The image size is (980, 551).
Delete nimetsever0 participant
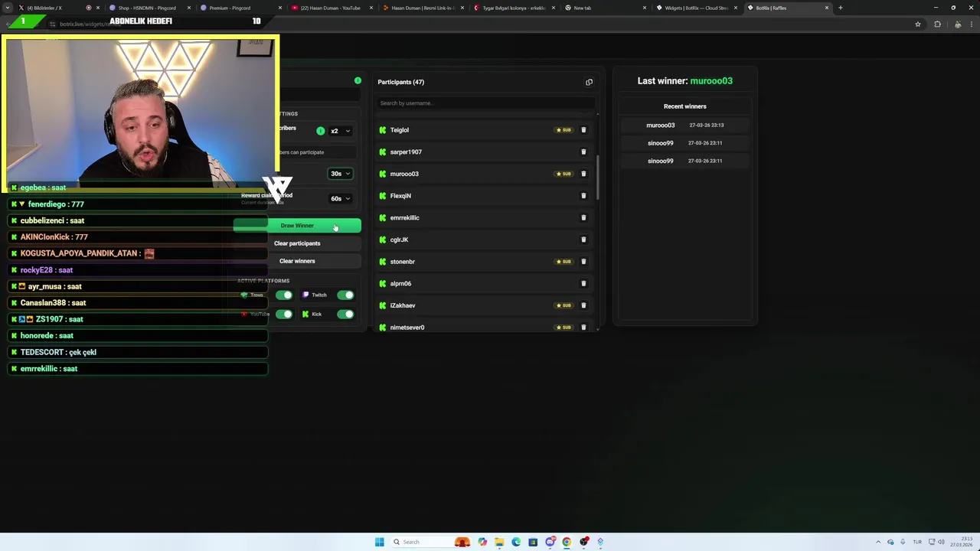[x=583, y=328]
